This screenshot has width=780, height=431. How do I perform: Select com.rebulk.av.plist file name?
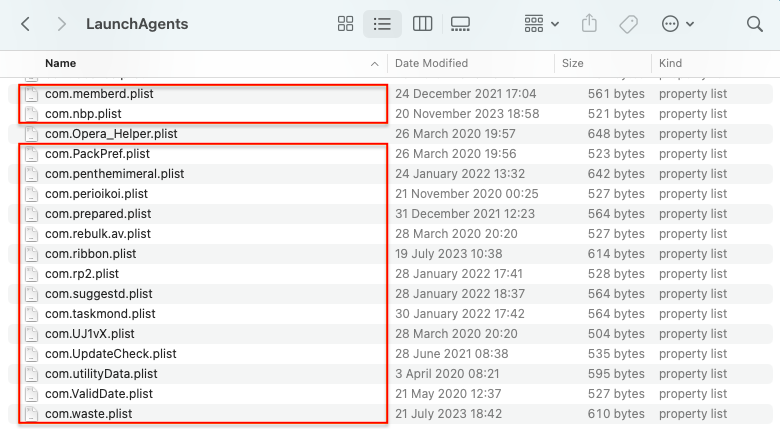98,233
